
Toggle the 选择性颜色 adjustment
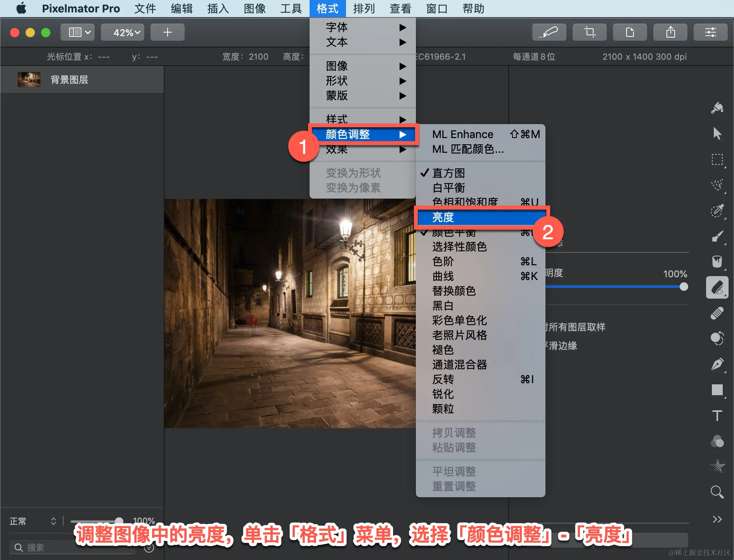480,247
